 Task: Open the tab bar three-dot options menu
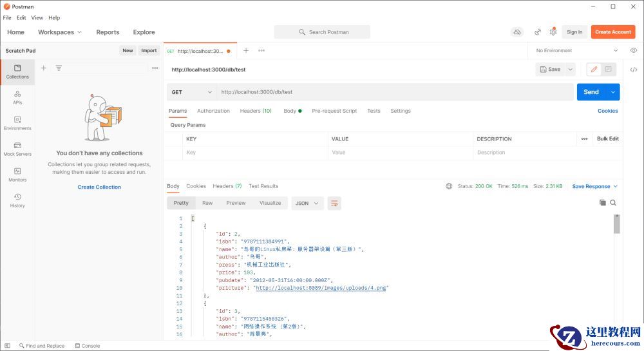tap(261, 50)
